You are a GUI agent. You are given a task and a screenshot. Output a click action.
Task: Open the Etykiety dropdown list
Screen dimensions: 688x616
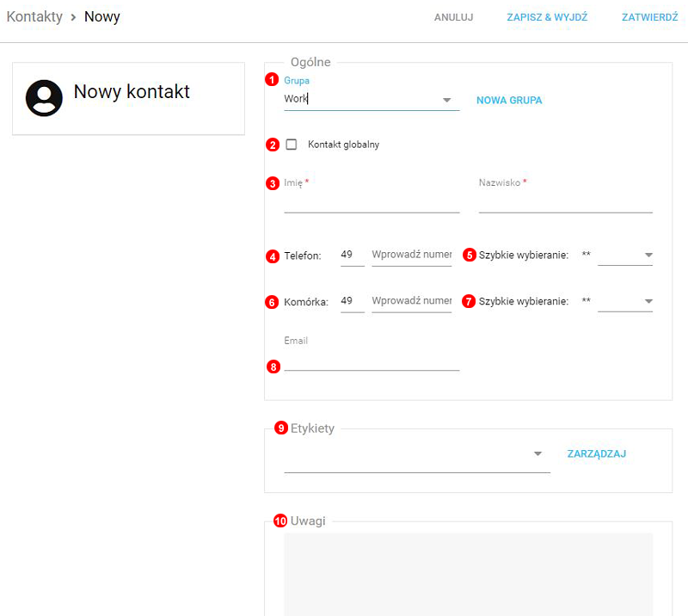pos(417,454)
